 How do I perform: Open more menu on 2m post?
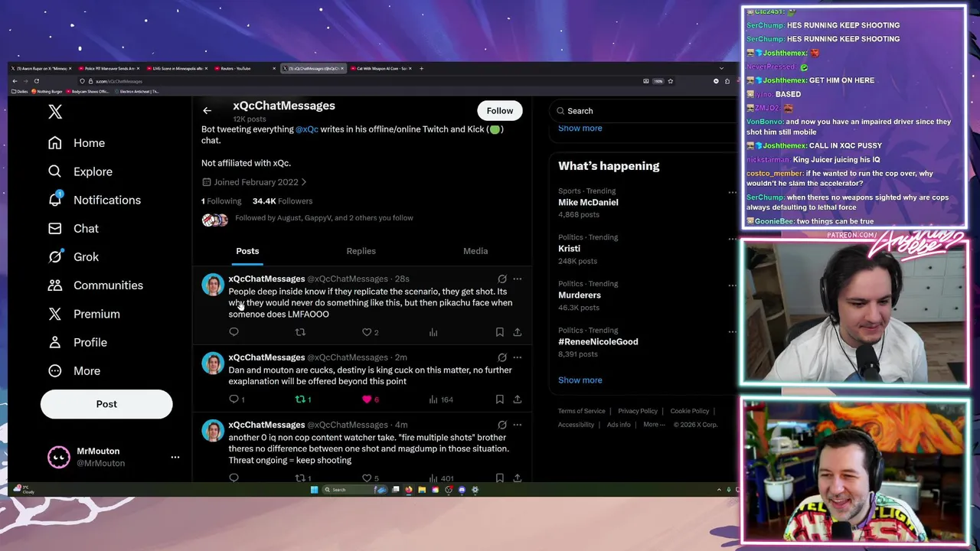518,357
